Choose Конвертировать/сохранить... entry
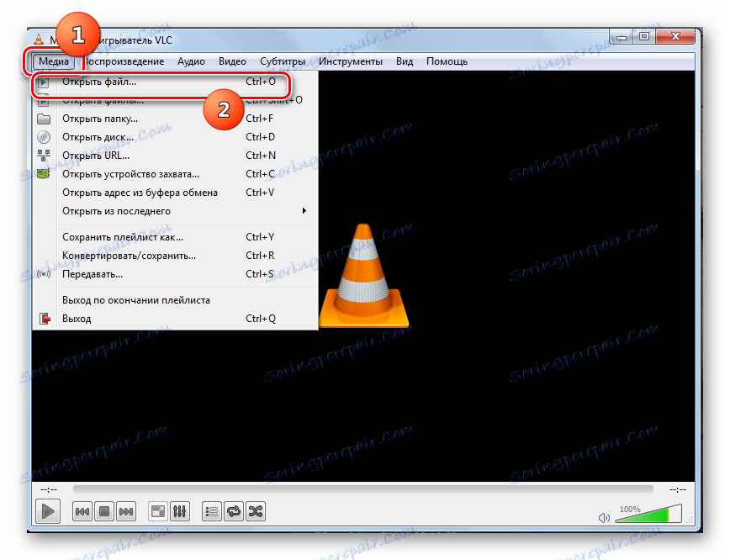 point(176,256)
